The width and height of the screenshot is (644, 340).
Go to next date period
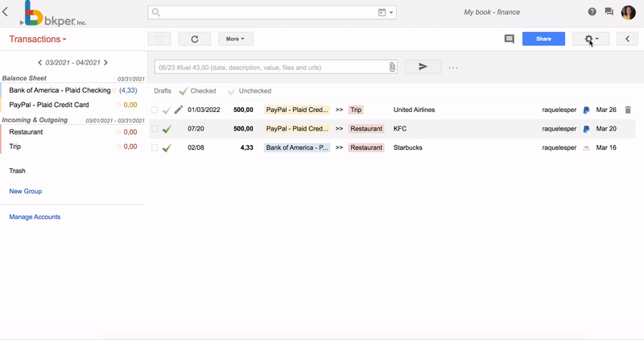point(106,63)
